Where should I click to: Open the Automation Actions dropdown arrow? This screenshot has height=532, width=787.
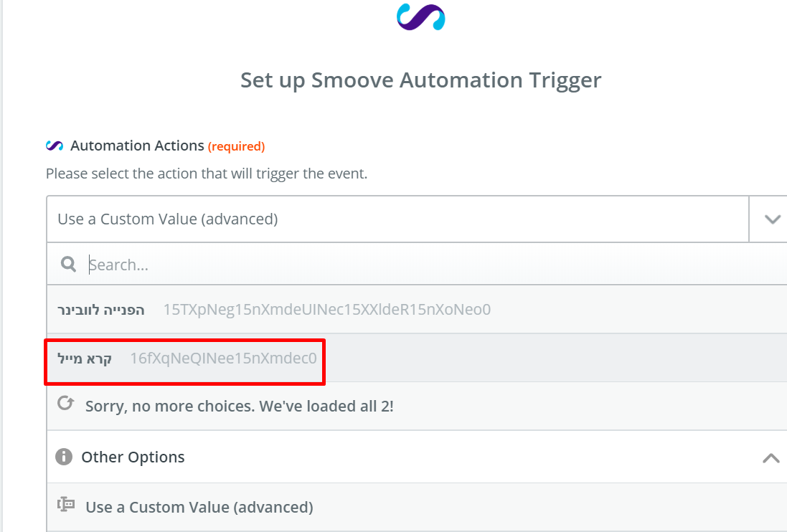(772, 219)
